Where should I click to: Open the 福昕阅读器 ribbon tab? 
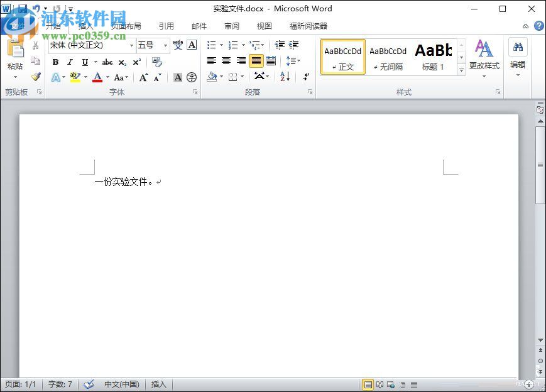tap(308, 26)
